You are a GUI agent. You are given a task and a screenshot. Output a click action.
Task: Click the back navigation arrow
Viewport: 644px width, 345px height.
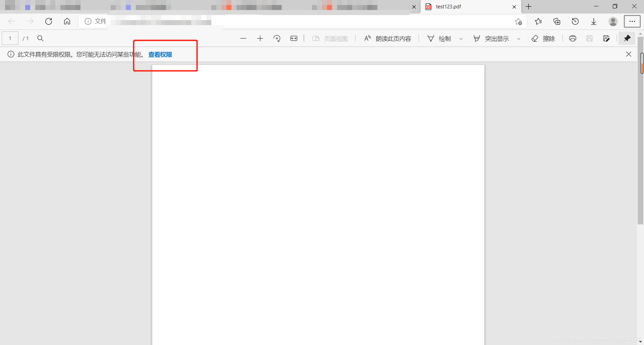pyautogui.click(x=12, y=21)
